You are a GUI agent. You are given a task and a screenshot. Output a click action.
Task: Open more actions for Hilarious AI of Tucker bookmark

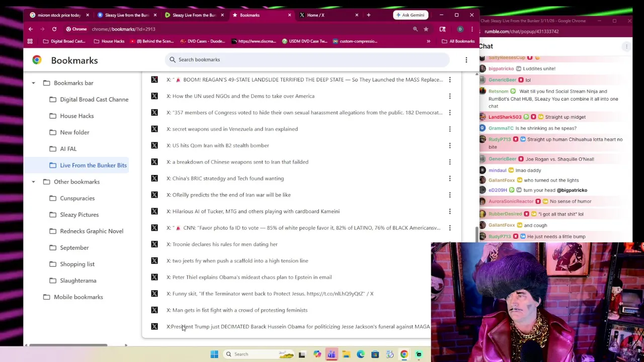(x=450, y=212)
